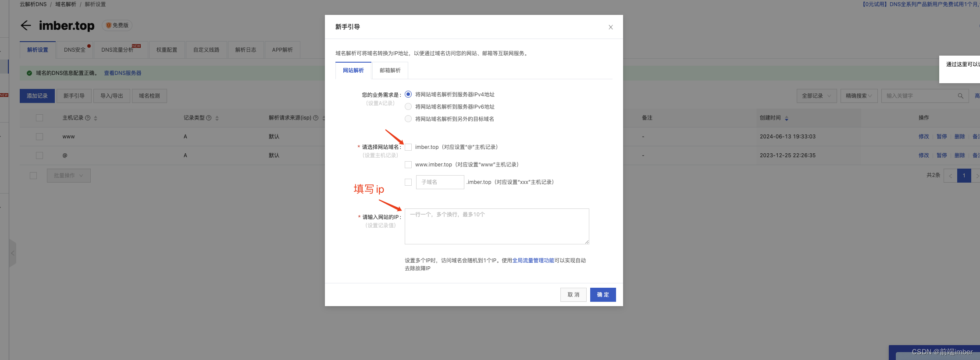The height and width of the screenshot is (360, 980).
Task: Select IPv4 address resolution radio option
Action: pyautogui.click(x=408, y=94)
